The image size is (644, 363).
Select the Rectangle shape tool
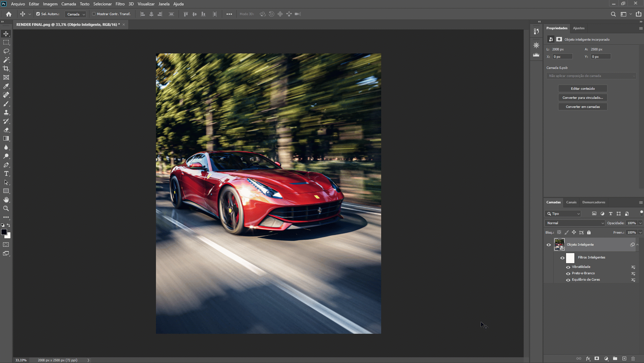coord(6,191)
